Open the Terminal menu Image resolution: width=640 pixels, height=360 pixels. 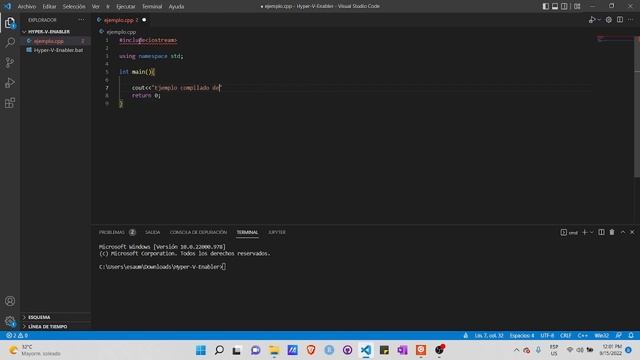(152, 6)
